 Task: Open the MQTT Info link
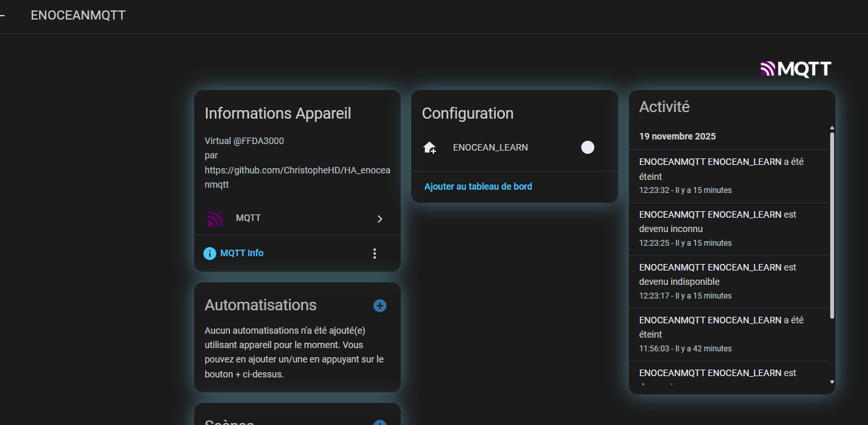click(x=242, y=253)
